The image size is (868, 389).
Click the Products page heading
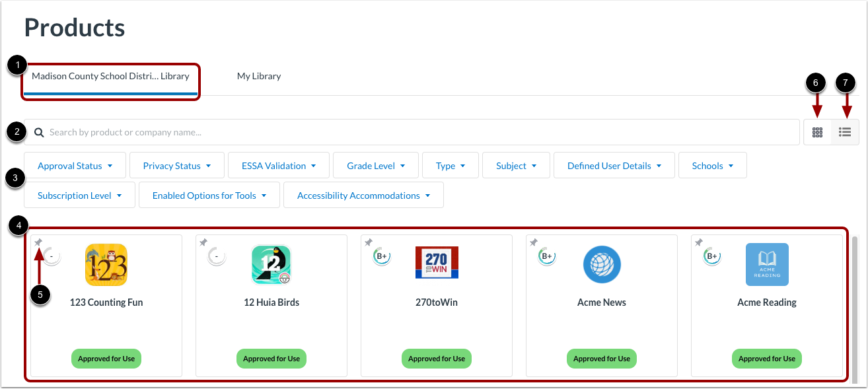coord(75,28)
